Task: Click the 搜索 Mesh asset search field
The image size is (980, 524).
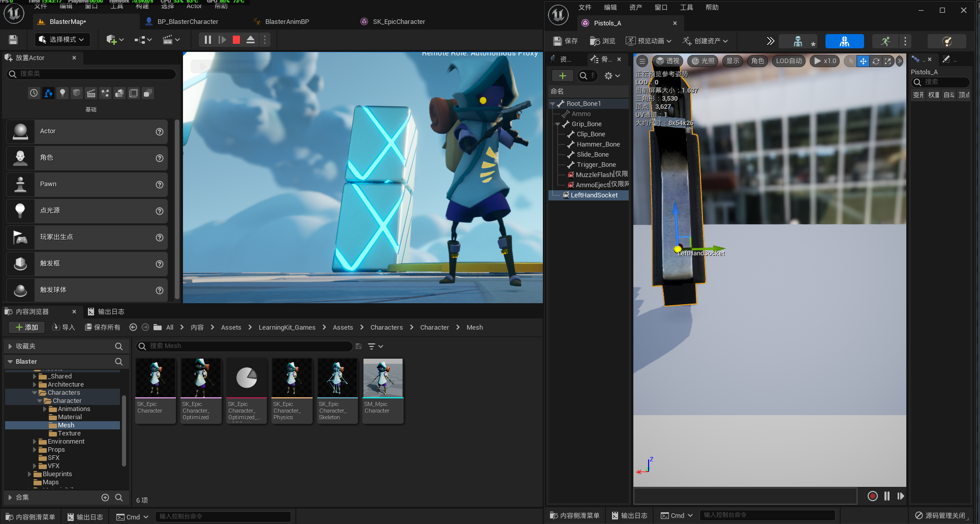Action: tap(244, 346)
